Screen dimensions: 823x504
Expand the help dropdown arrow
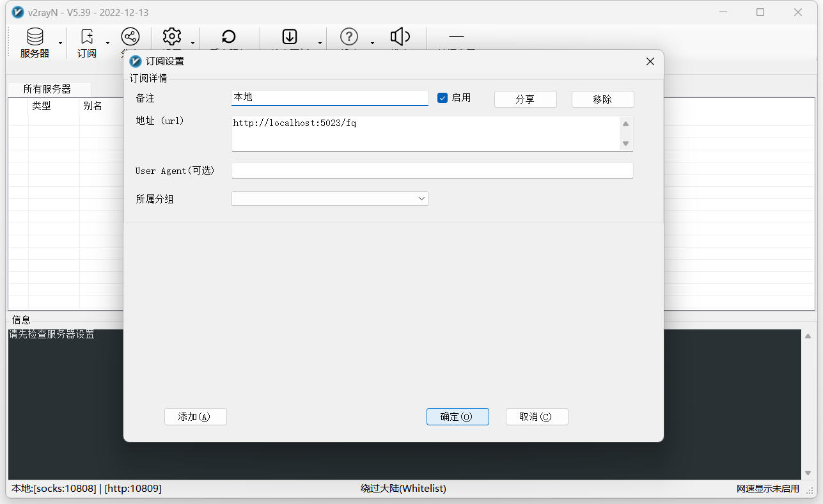(x=372, y=43)
